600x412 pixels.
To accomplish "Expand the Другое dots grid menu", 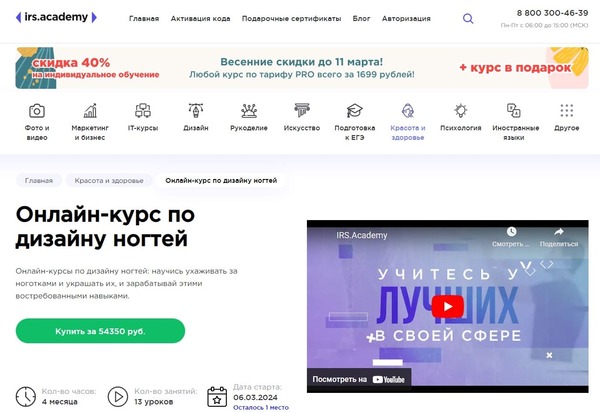I will (x=567, y=111).
